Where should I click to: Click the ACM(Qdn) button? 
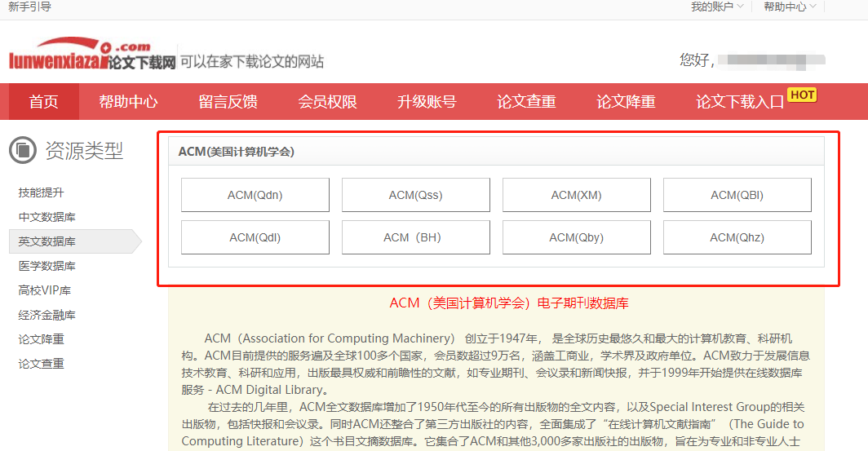click(x=255, y=195)
